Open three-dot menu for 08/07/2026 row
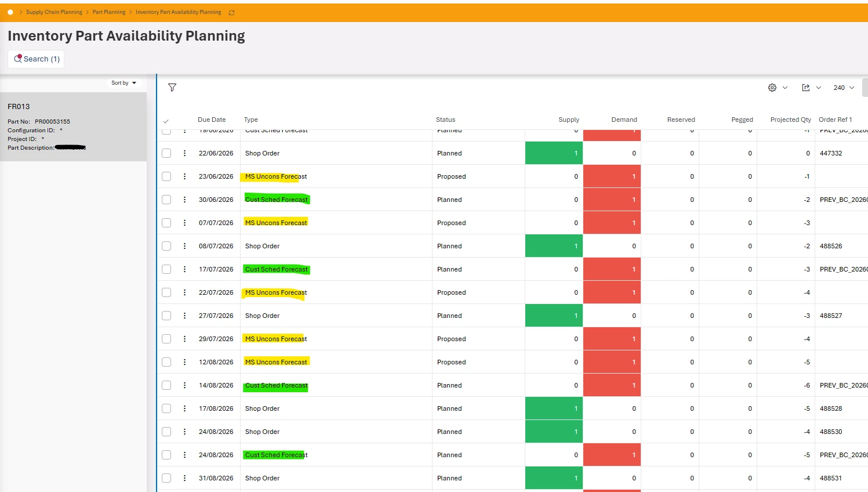 tap(185, 246)
